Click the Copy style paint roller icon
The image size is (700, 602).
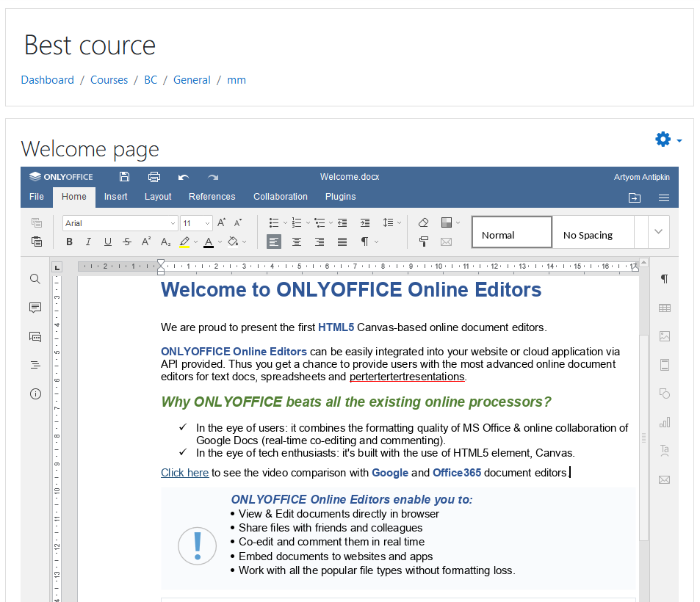pos(423,242)
